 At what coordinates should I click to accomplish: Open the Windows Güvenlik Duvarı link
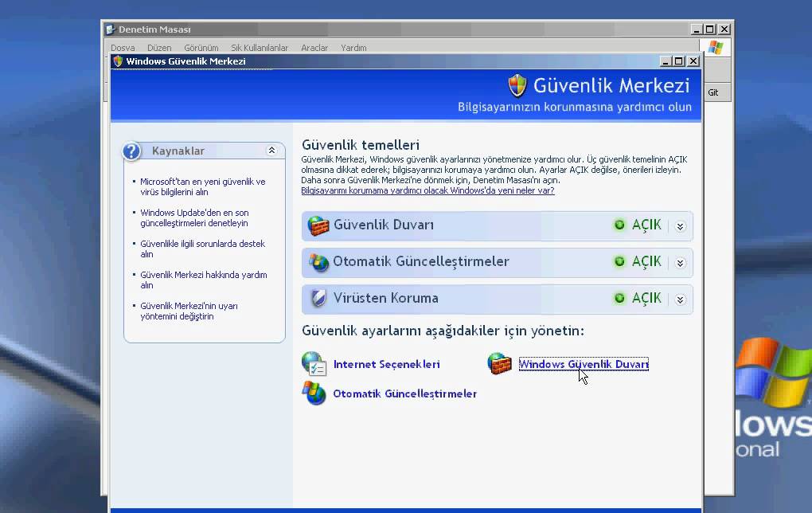[x=584, y=364]
